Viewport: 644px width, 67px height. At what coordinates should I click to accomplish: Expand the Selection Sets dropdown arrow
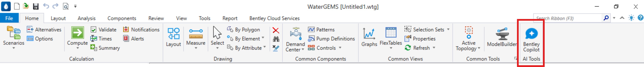pyautogui.click(x=448, y=29)
